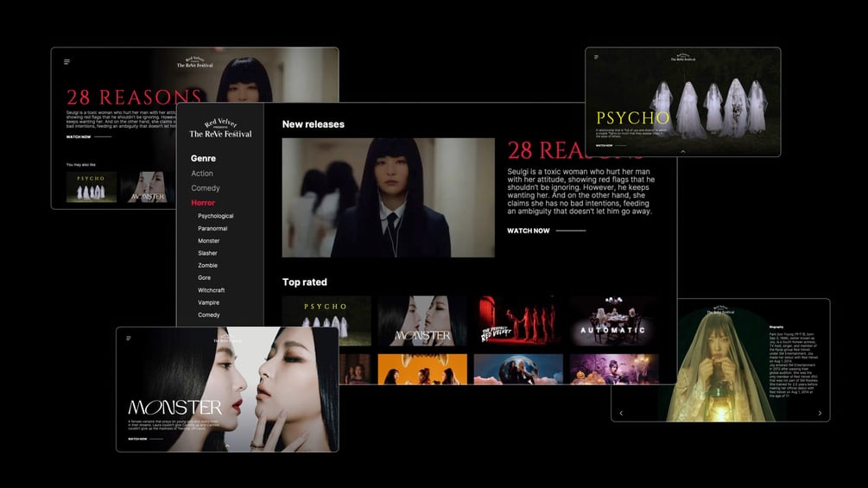This screenshot has width=868, height=488.
Task: Click previous arrow in Biography window
Action: [621, 413]
